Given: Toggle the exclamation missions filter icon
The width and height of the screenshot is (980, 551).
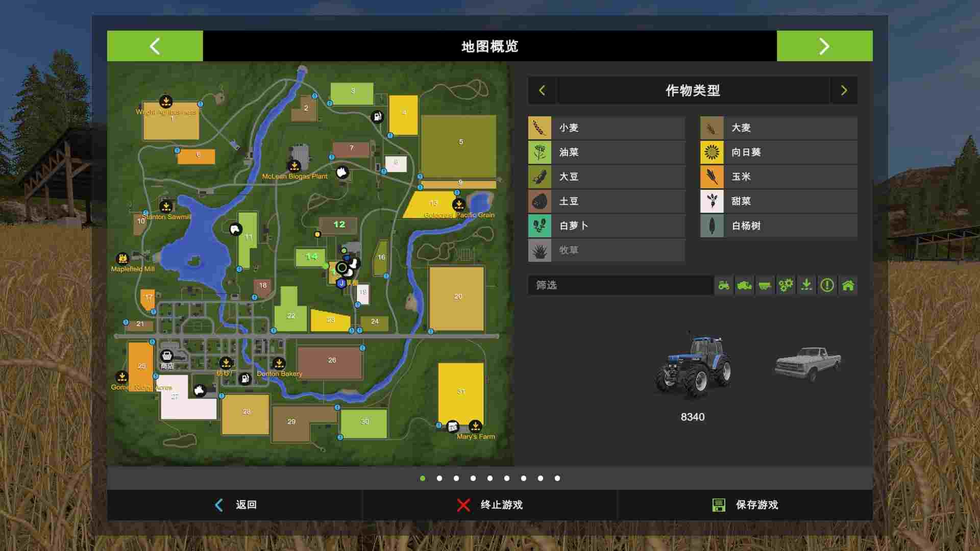Looking at the screenshot, I should (x=827, y=285).
